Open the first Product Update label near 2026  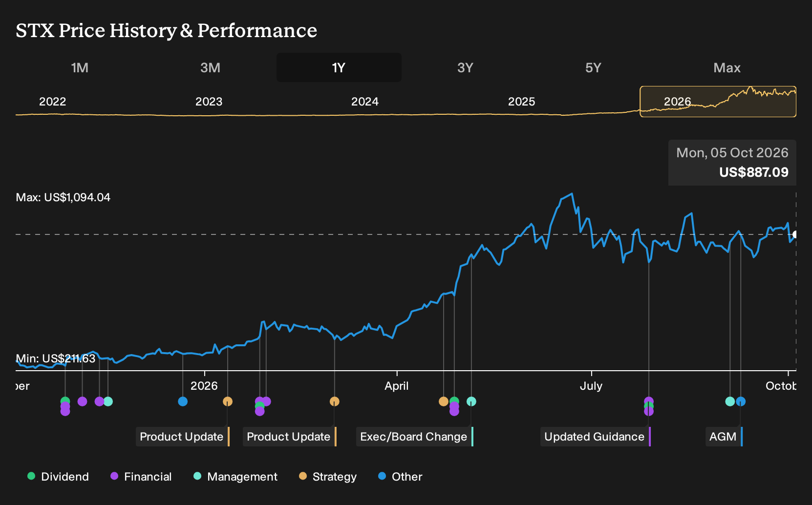click(x=183, y=437)
